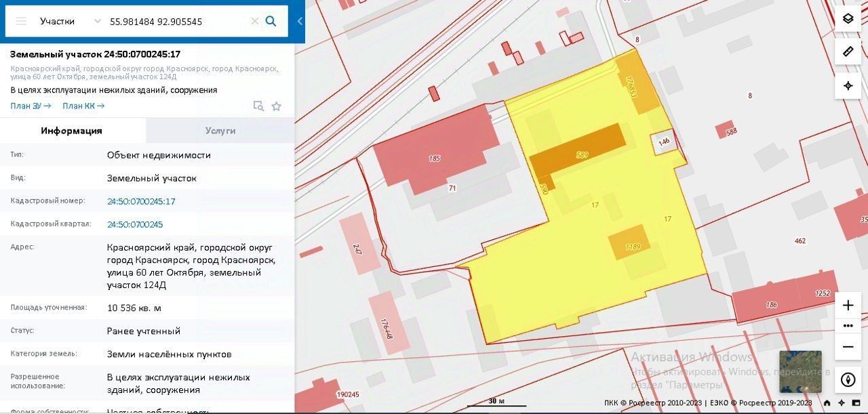
Task: Select the small parcel labeled 146
Action: 664,142
